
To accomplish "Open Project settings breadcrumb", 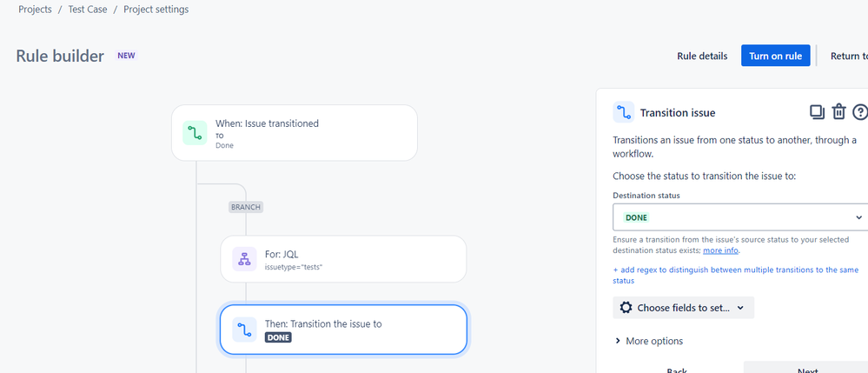I will 156,10.
